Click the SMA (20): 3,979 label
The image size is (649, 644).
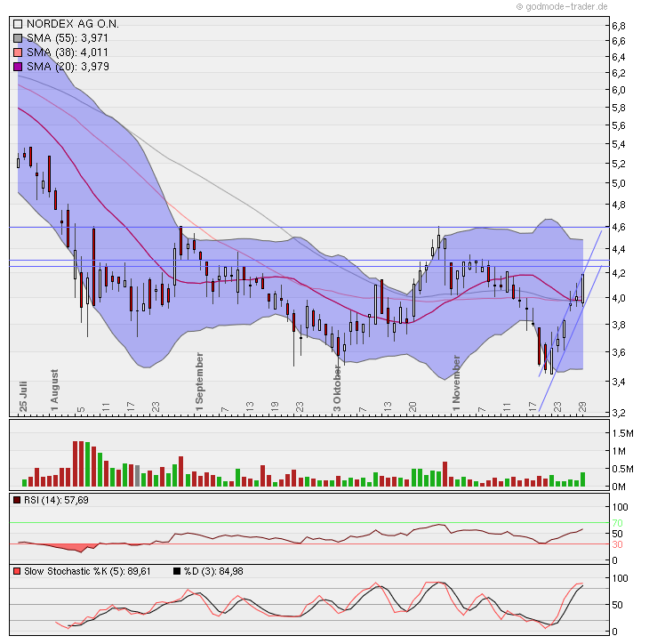click(x=68, y=66)
